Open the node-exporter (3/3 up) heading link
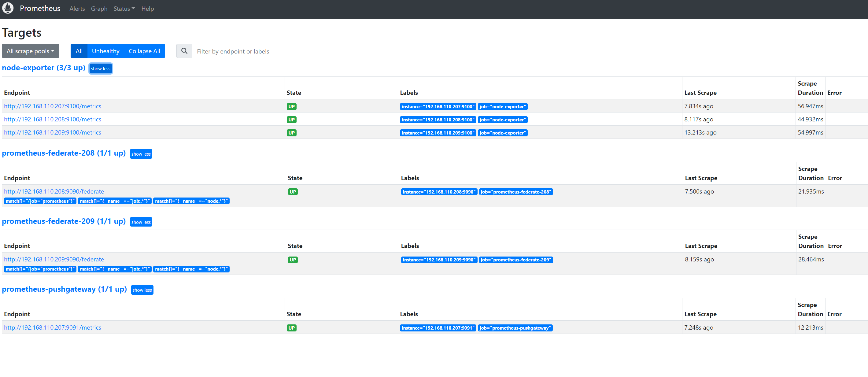868x377 pixels. pyautogui.click(x=43, y=68)
